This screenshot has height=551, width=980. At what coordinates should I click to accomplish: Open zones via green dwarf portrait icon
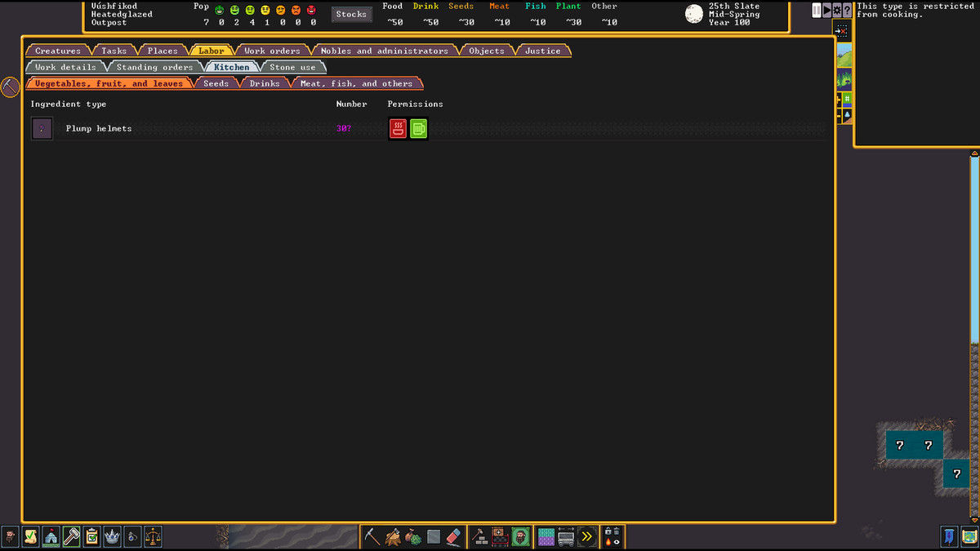click(521, 537)
